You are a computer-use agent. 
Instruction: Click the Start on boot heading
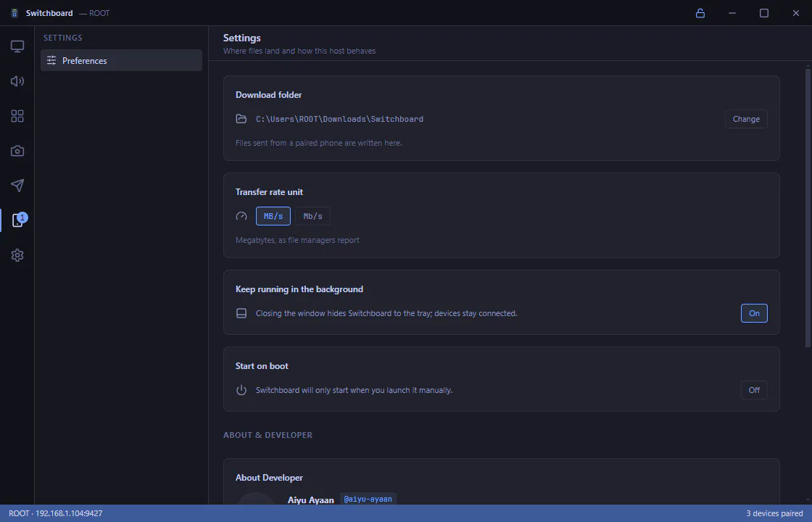point(262,366)
